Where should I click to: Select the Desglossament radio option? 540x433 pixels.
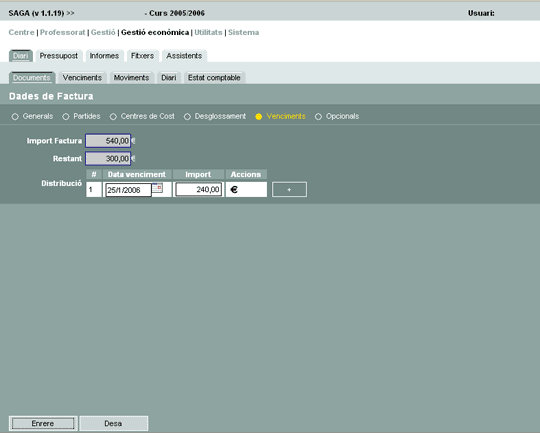point(187,117)
